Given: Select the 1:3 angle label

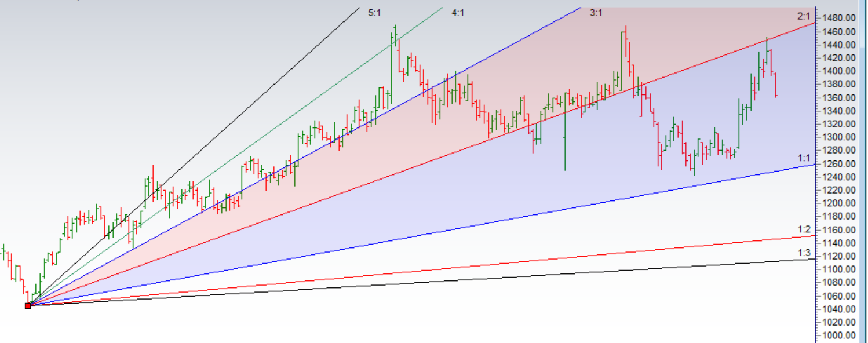Looking at the screenshot, I should pos(804,253).
